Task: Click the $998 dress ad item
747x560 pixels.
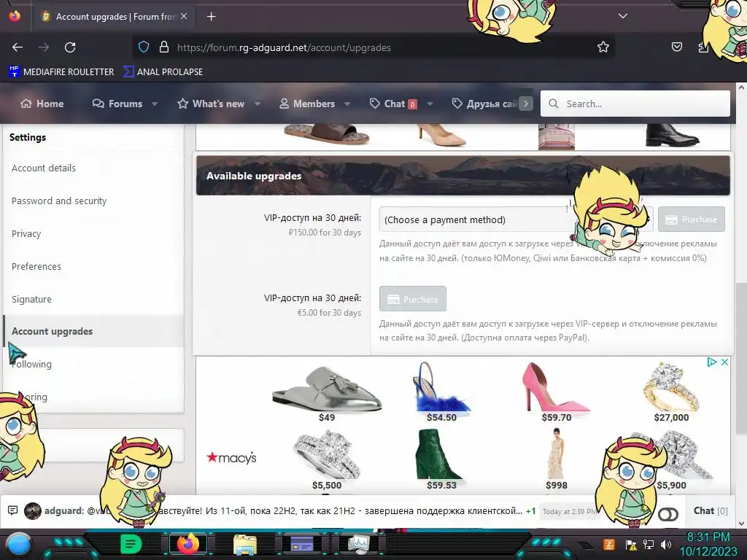Action: tap(556, 460)
